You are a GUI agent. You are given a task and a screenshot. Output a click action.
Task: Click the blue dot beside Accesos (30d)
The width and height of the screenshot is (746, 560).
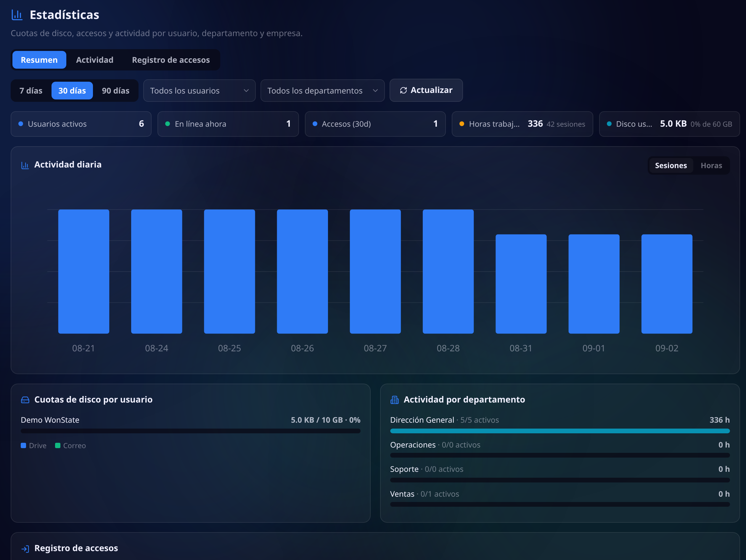pos(315,124)
